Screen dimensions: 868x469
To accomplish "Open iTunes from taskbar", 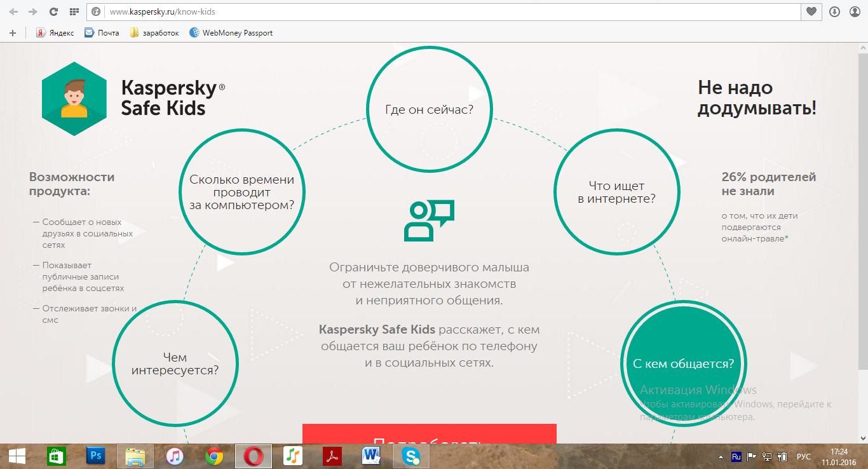I will [175, 456].
